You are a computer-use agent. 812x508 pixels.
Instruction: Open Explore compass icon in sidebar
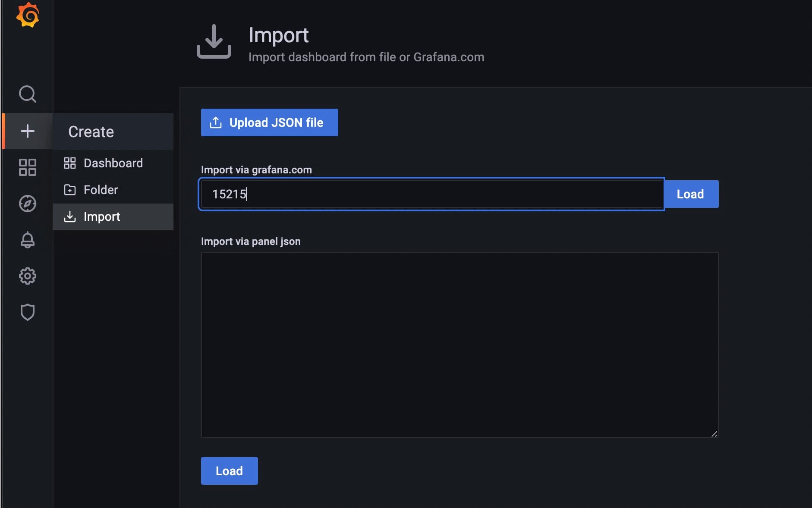tap(28, 204)
